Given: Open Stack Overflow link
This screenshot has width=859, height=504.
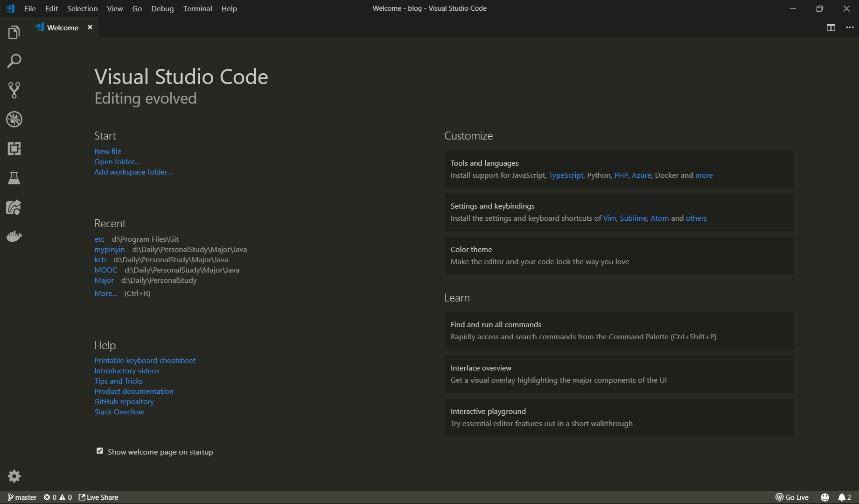Looking at the screenshot, I should point(119,412).
